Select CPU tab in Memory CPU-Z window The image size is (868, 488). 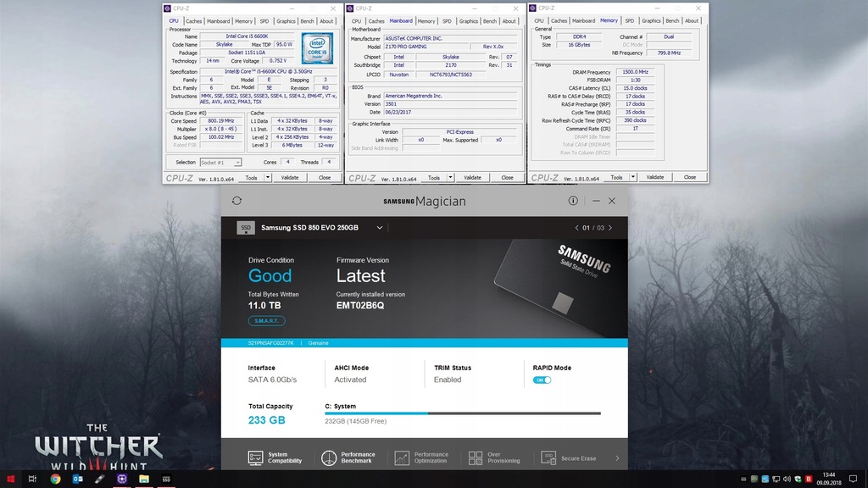pyautogui.click(x=538, y=20)
